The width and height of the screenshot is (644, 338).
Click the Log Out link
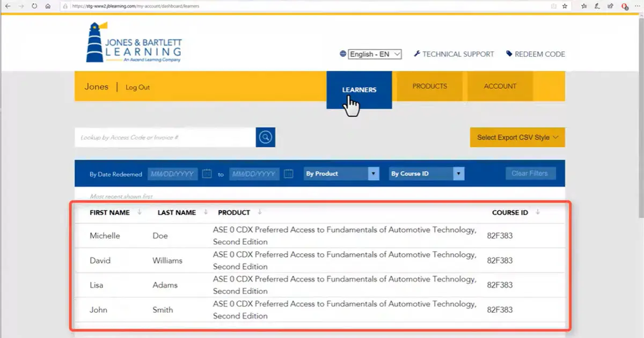(x=137, y=87)
